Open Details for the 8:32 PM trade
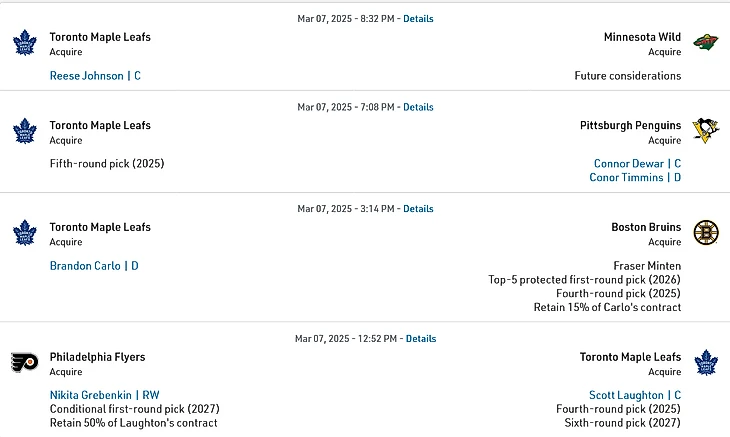This screenshot has width=730, height=437. pos(418,19)
